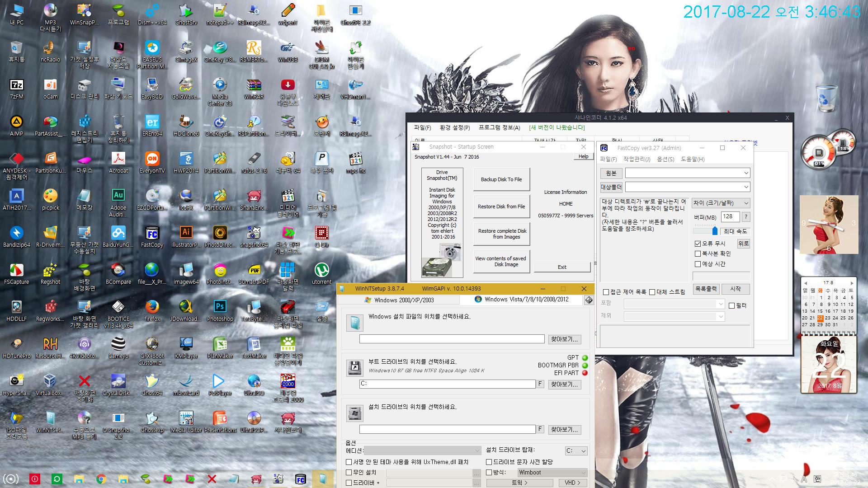Click the Exit button in Snapshot
Image resolution: width=868 pixels, height=488 pixels.
pyautogui.click(x=562, y=267)
